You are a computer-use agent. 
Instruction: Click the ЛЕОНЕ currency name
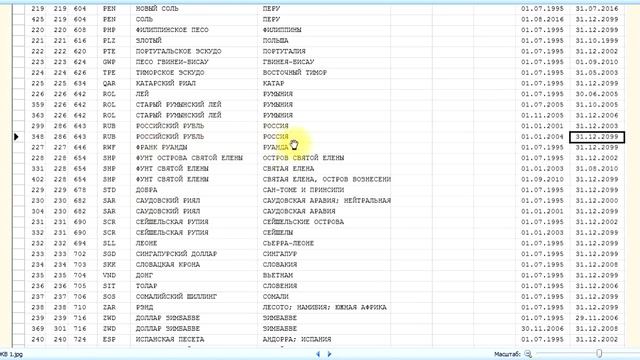146,243
